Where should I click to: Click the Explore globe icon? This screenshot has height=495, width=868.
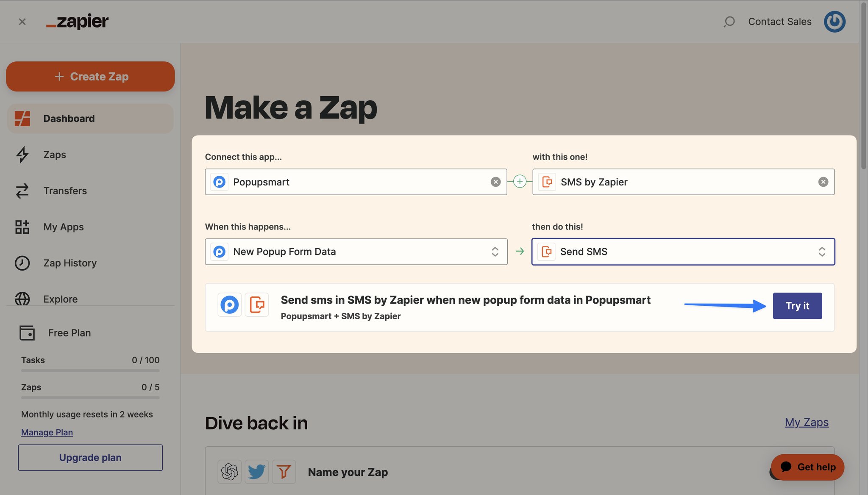click(22, 299)
